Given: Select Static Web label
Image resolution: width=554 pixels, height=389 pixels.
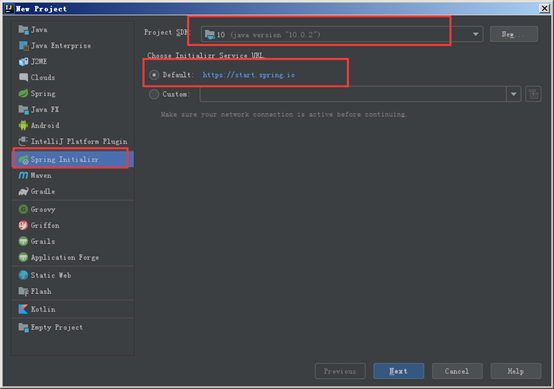Looking at the screenshot, I should point(51,275).
